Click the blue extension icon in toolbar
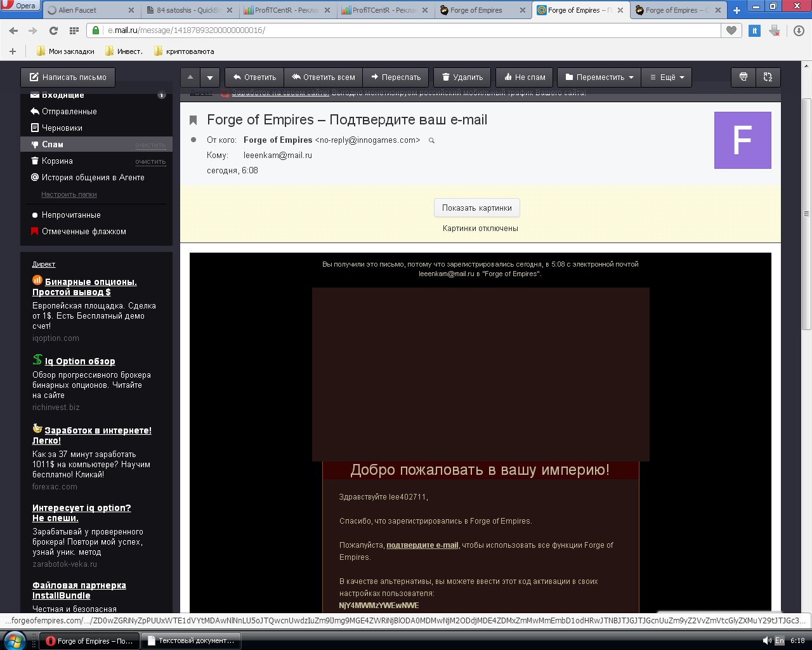The height and width of the screenshot is (650, 812). point(754,30)
